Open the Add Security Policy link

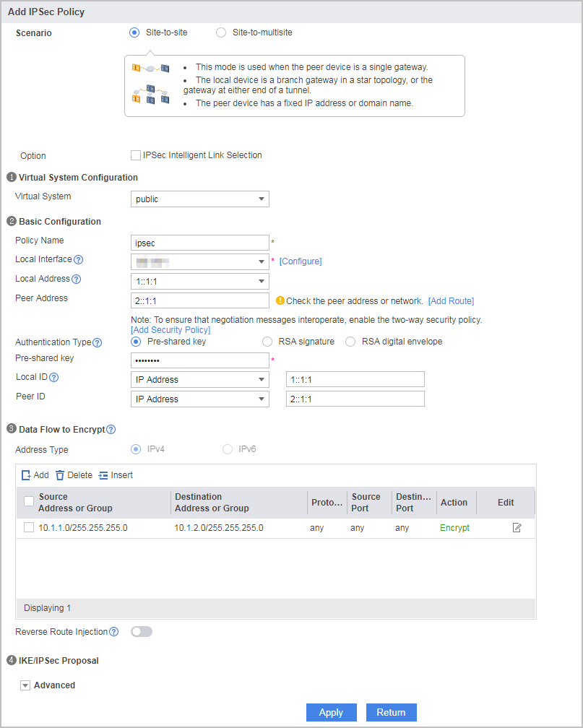[170, 330]
